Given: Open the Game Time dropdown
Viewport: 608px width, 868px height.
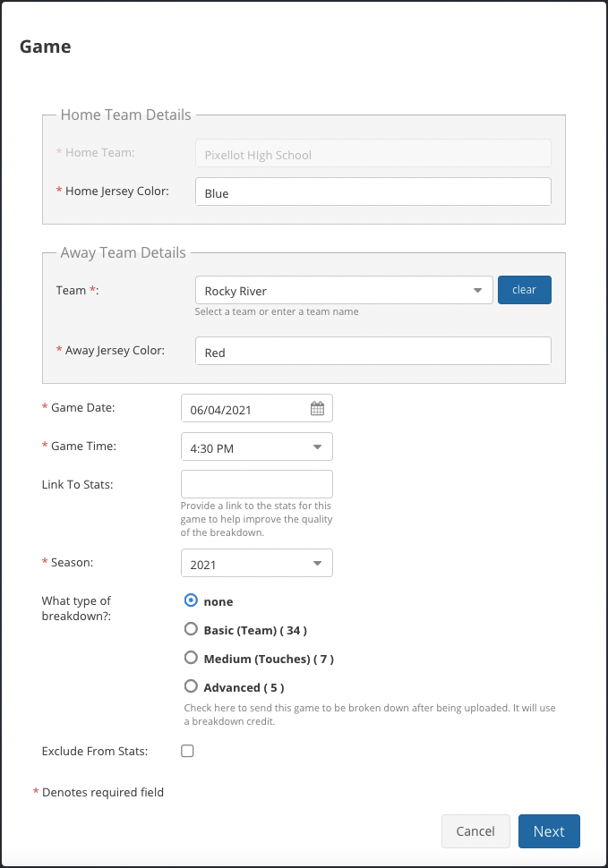Looking at the screenshot, I should point(257,447).
